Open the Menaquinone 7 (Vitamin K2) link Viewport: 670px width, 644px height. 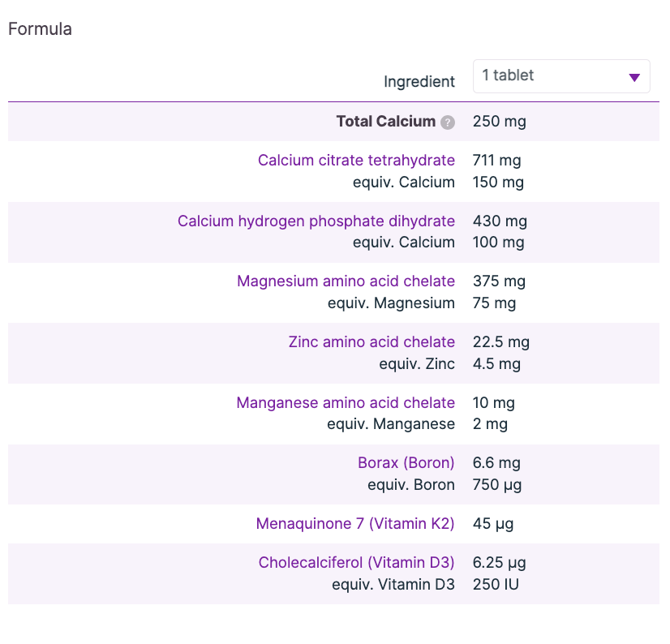(355, 524)
